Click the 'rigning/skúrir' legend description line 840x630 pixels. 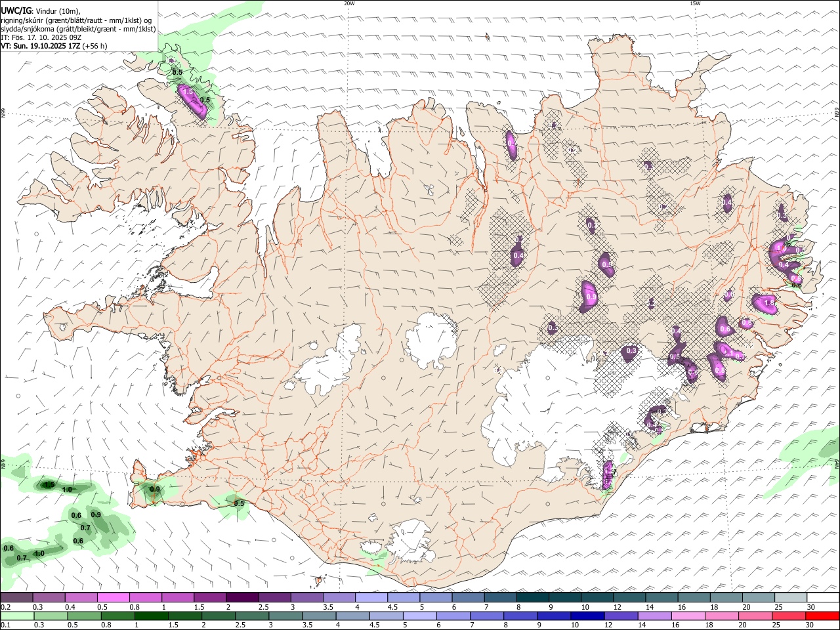(75, 20)
